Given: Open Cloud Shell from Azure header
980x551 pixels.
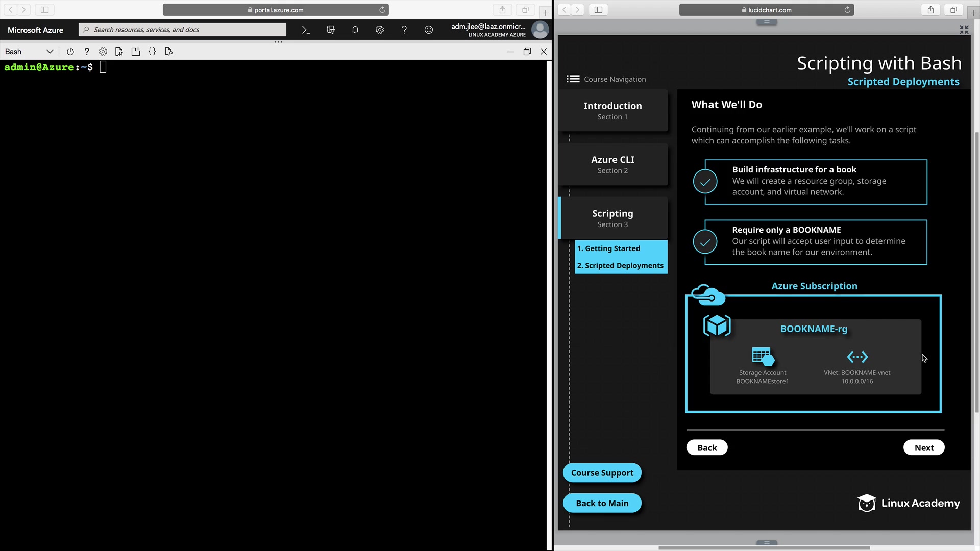Looking at the screenshot, I should pos(306,30).
